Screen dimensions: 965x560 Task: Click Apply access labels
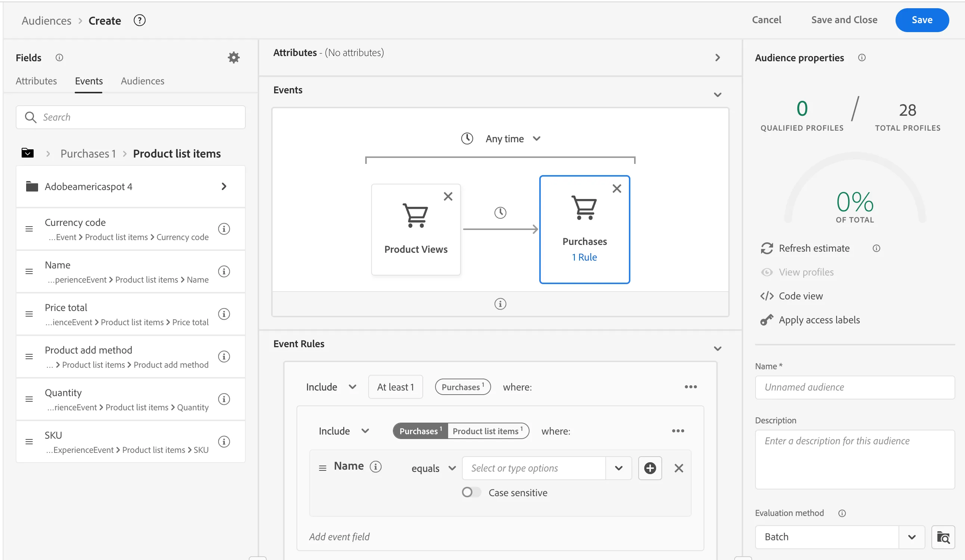pos(810,320)
